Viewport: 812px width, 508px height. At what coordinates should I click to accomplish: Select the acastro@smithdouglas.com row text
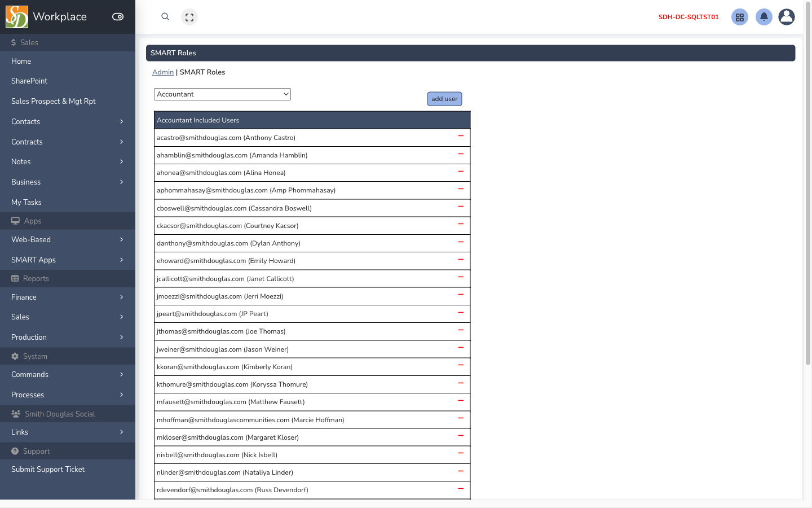[226, 138]
